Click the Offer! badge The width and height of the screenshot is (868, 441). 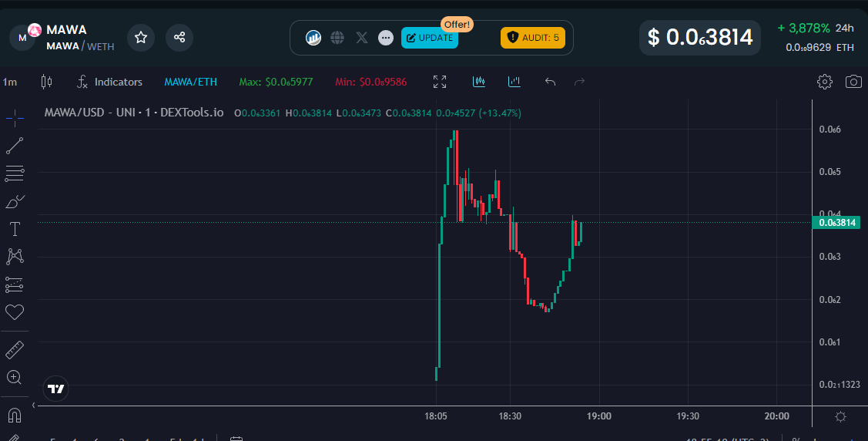[x=457, y=25]
